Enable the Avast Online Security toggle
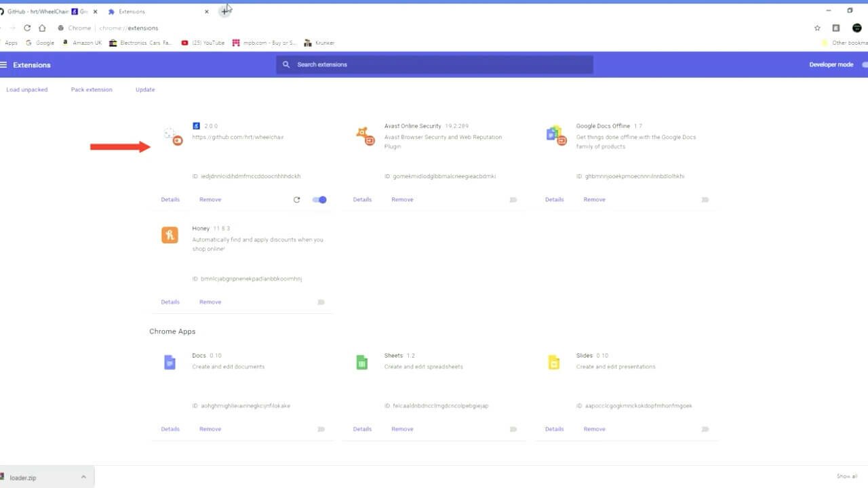Viewport: 868px width, 488px height. pyautogui.click(x=513, y=200)
